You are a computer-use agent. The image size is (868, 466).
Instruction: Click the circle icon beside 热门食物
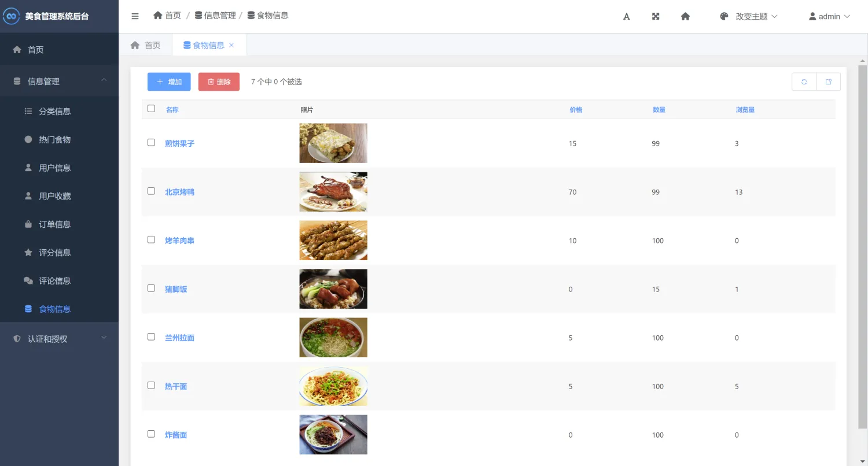tap(28, 139)
